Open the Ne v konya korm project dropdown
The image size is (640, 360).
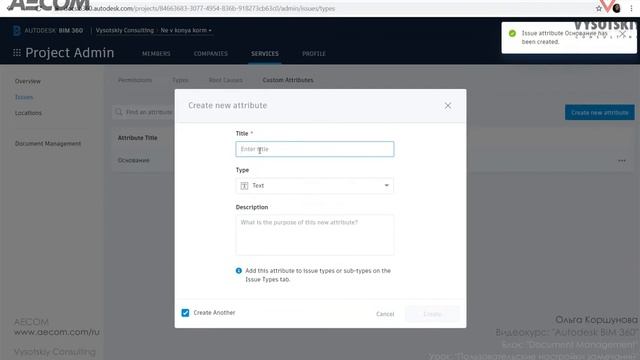tap(186, 30)
